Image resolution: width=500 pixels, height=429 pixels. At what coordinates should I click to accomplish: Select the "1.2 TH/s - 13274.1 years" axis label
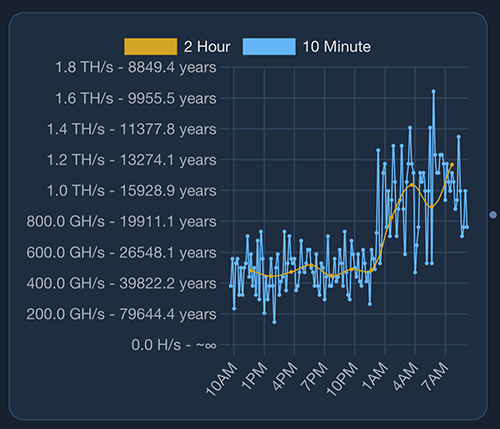(132, 160)
